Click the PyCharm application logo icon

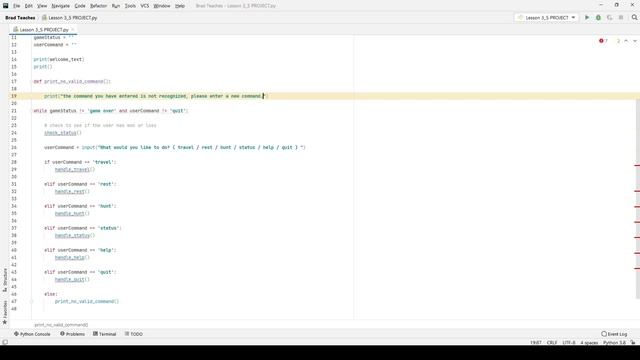coord(6,6)
